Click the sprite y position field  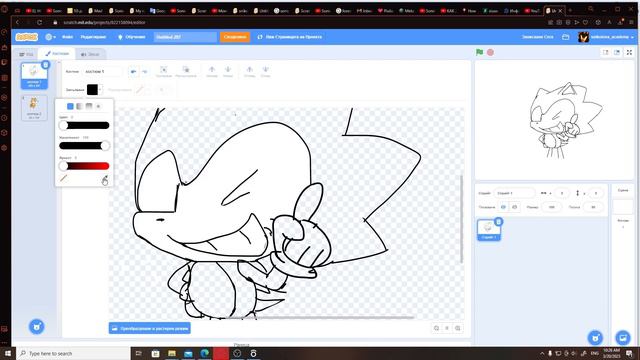pos(596,193)
